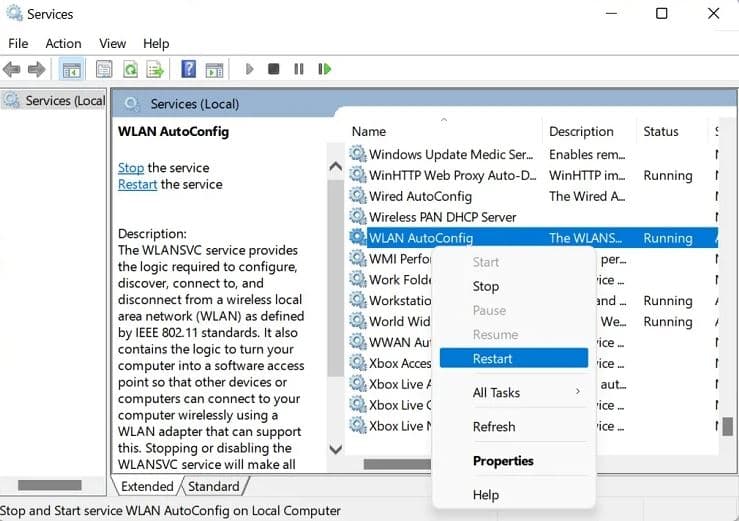Click 'Enables rem...' description cell

tap(587, 154)
